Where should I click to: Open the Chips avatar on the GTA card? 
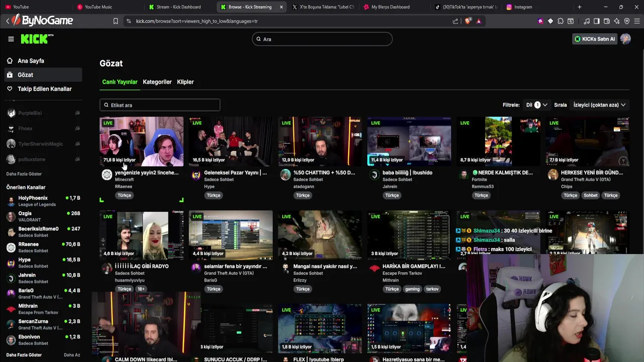(553, 174)
